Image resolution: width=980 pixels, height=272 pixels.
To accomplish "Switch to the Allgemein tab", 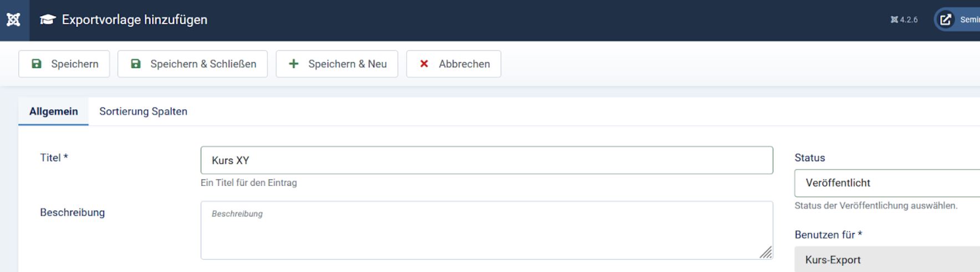I will point(53,112).
